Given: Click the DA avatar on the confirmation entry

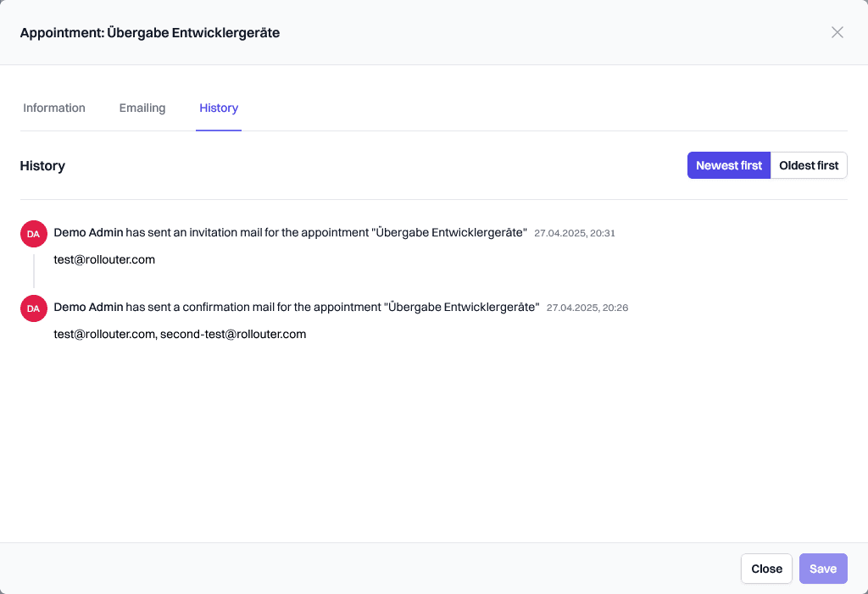Looking at the screenshot, I should [33, 308].
